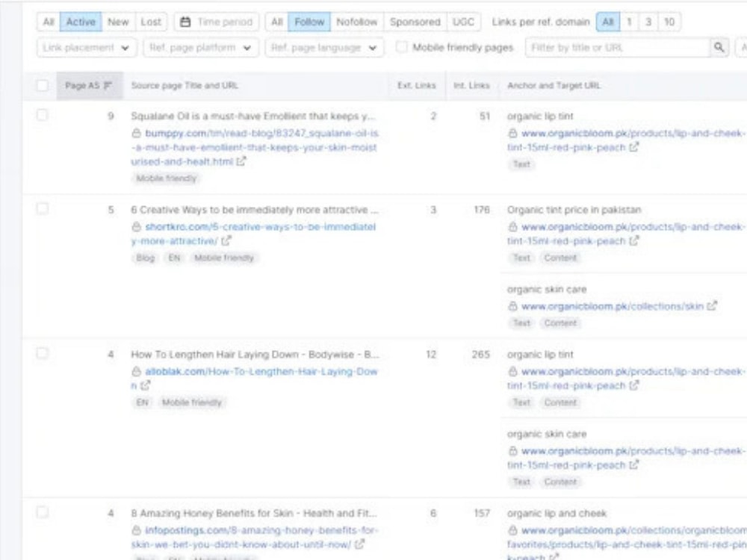Screen dimensions: 747x560
Task: Switch to Lost backlinks filter
Action: click(x=151, y=22)
